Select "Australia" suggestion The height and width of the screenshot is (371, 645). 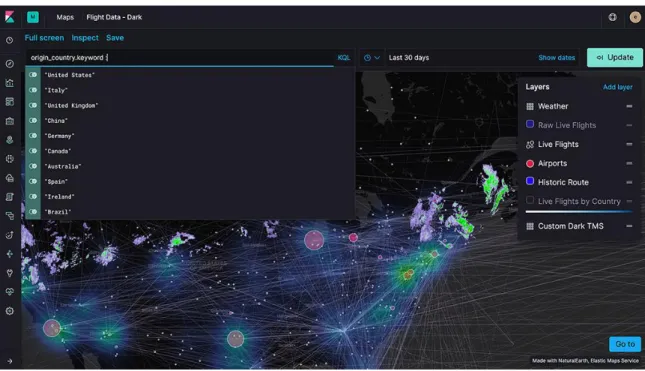190,166
